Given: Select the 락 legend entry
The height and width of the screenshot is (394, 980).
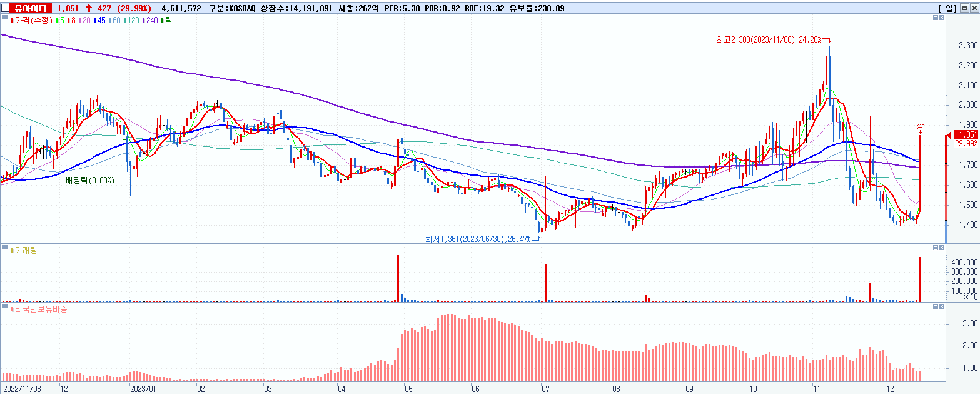Looking at the screenshot, I should tap(167, 20).
